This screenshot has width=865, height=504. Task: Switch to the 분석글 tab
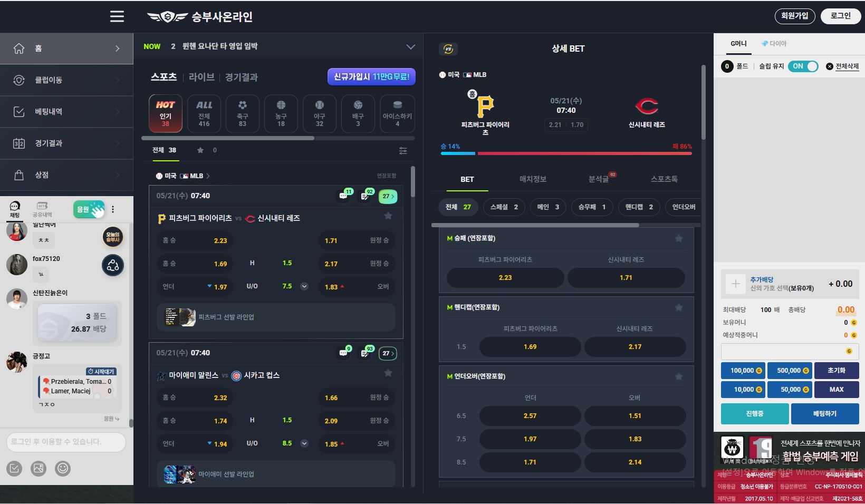pyautogui.click(x=599, y=179)
